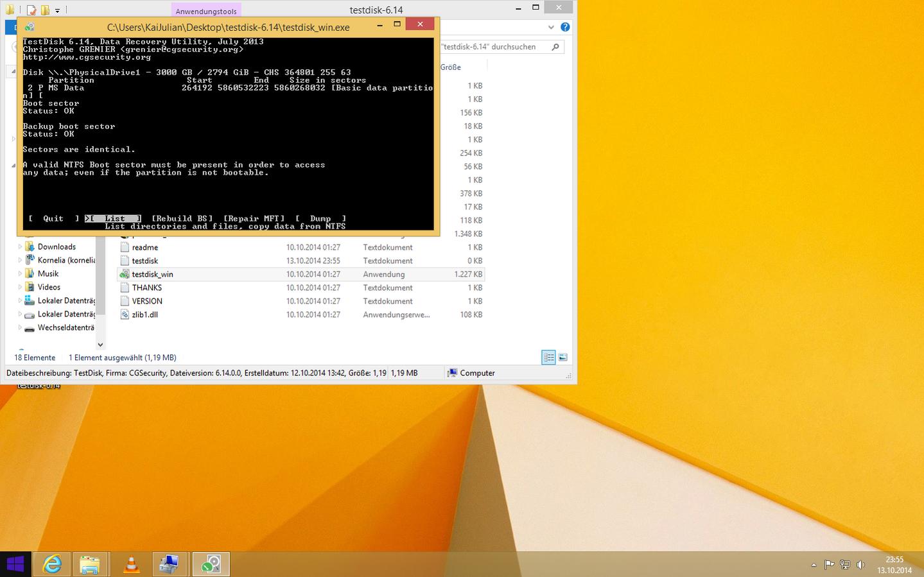Select the testdisk text document icon

(125, 261)
